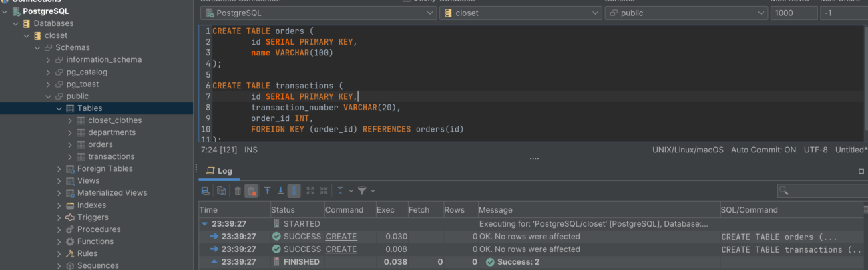Select the Materialized Views icon
This screenshot has height=270, width=868.
tap(70, 192)
